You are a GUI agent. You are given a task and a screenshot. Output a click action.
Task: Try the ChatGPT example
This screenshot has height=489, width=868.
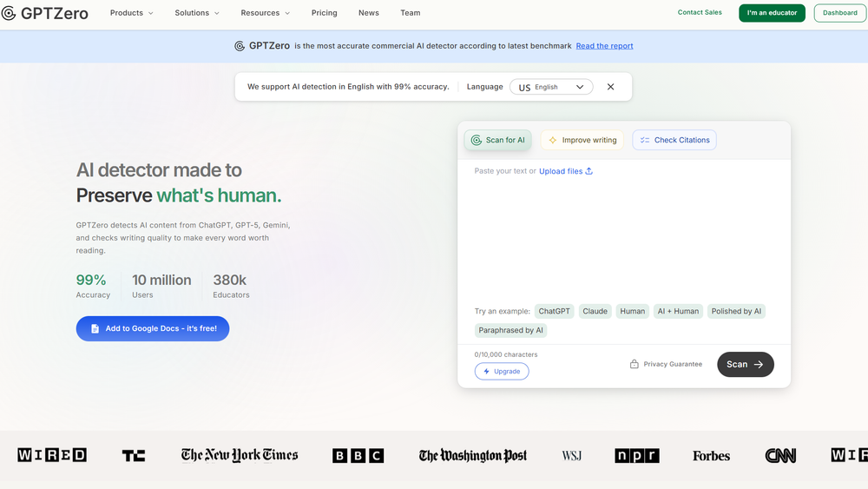pos(554,311)
